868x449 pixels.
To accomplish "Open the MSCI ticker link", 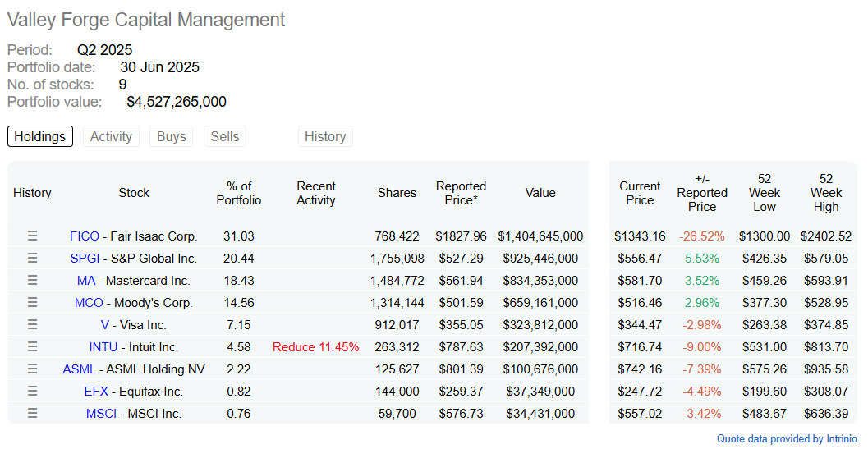I will tap(101, 414).
